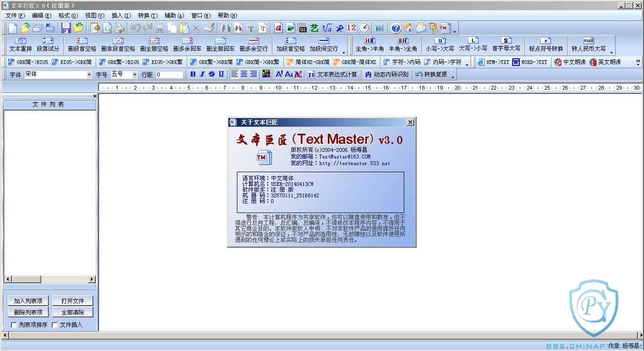Viewport: 644px width, 351px height.
Task: Cut selection with the scissors icon
Action: pos(160,28)
